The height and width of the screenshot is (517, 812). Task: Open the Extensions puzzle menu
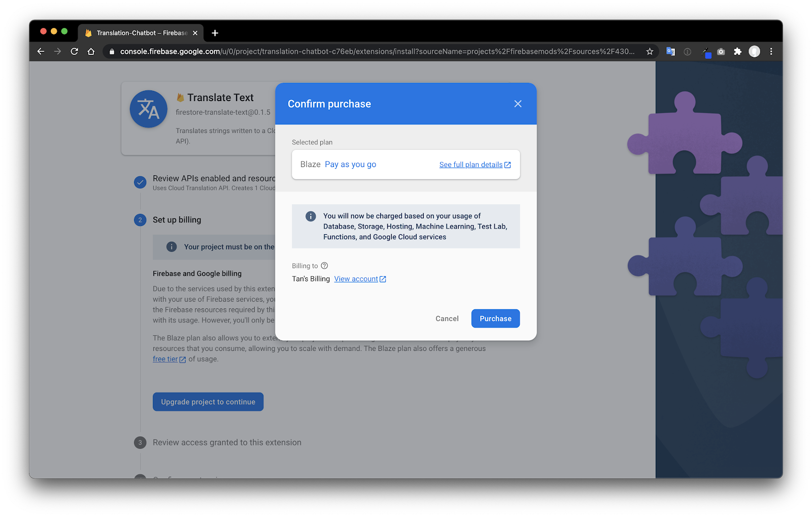tap(737, 51)
